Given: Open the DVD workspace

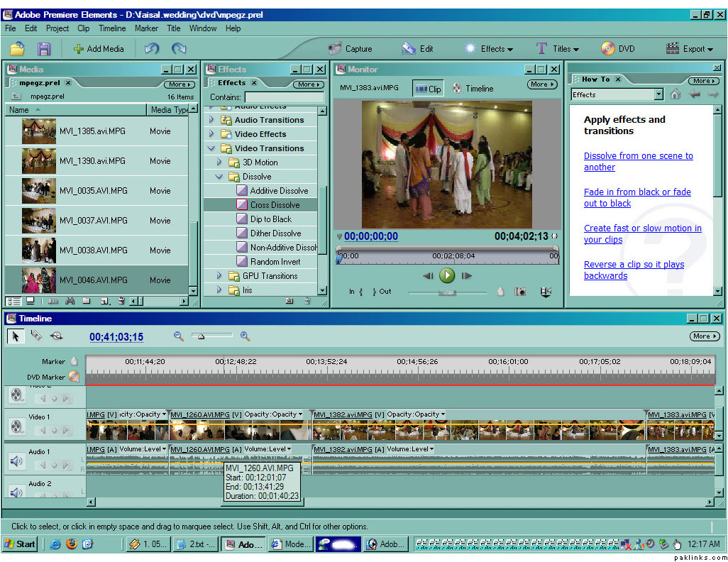Looking at the screenshot, I should [618, 49].
